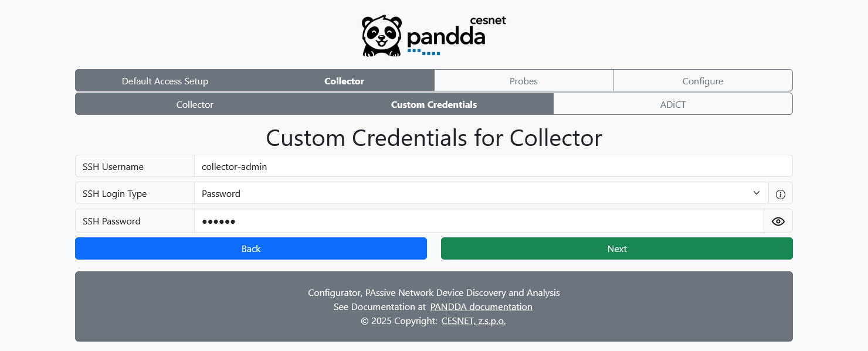
Task: Open the SSH Login Type info tooltip icon
Action: pyautogui.click(x=780, y=193)
